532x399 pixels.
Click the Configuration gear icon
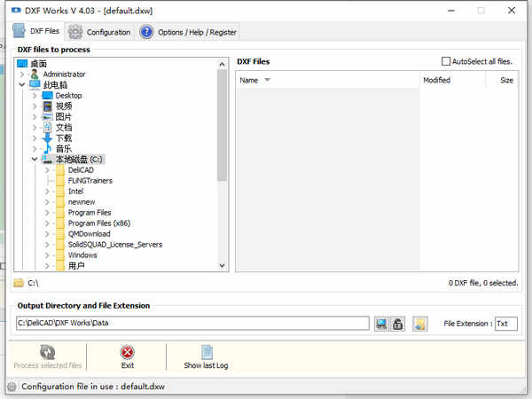point(75,32)
